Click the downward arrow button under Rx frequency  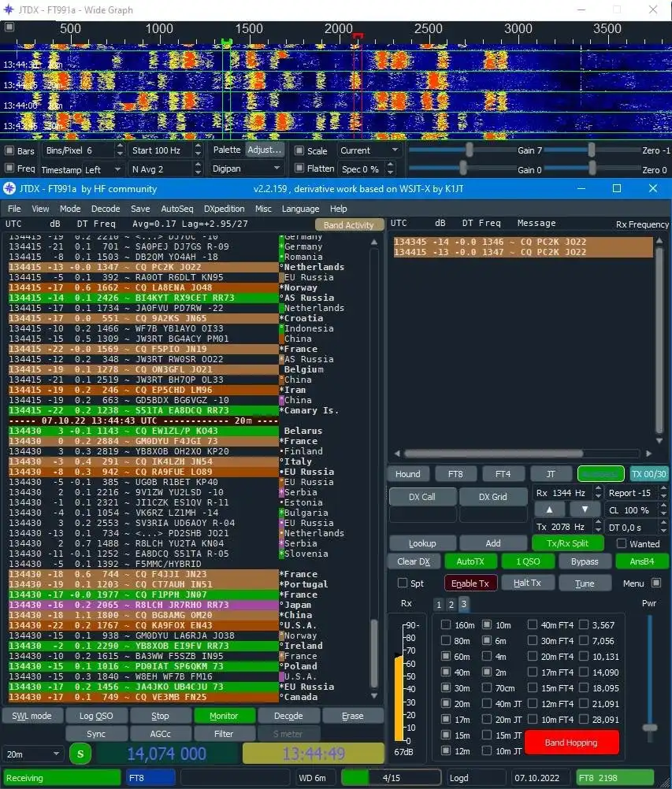tap(585, 509)
